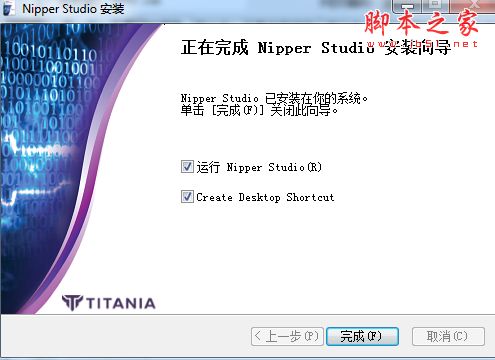Click the Titania logo
The image size is (495, 360).
coord(109,303)
